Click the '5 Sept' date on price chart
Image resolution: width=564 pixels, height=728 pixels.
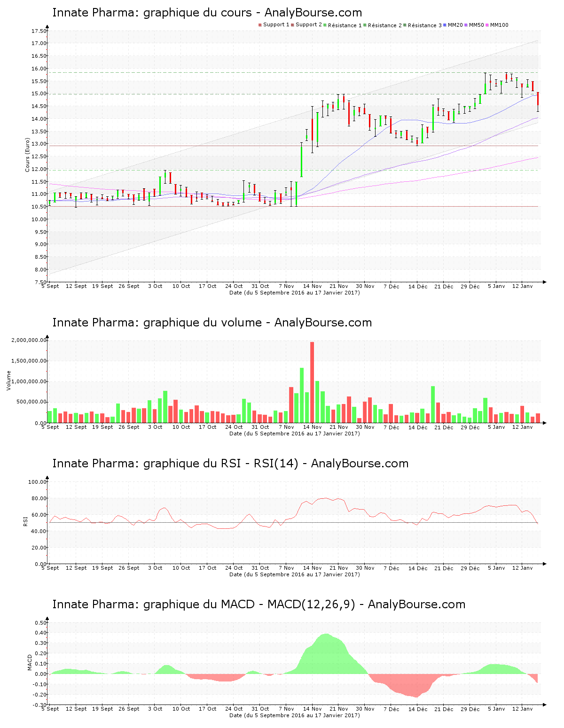coord(50,286)
